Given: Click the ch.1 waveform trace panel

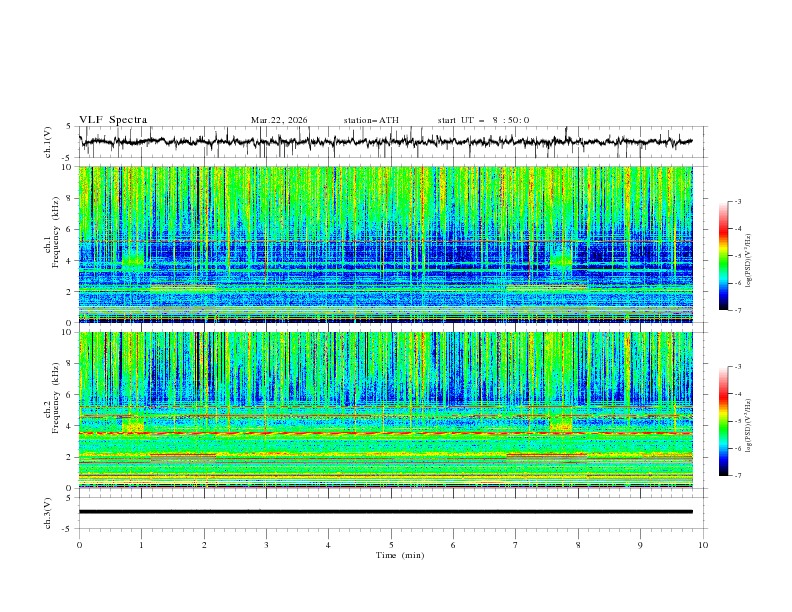Looking at the screenshot, I should pos(392,142).
